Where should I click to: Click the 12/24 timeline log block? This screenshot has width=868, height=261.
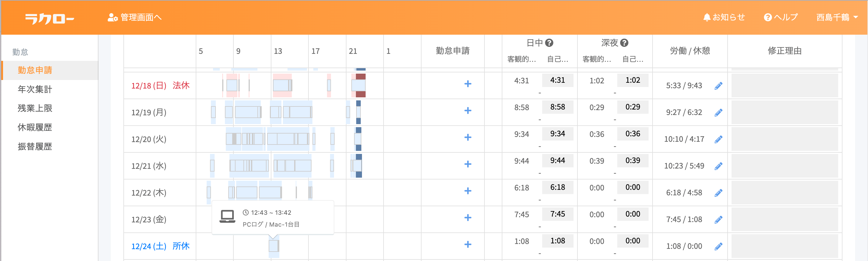(274, 246)
